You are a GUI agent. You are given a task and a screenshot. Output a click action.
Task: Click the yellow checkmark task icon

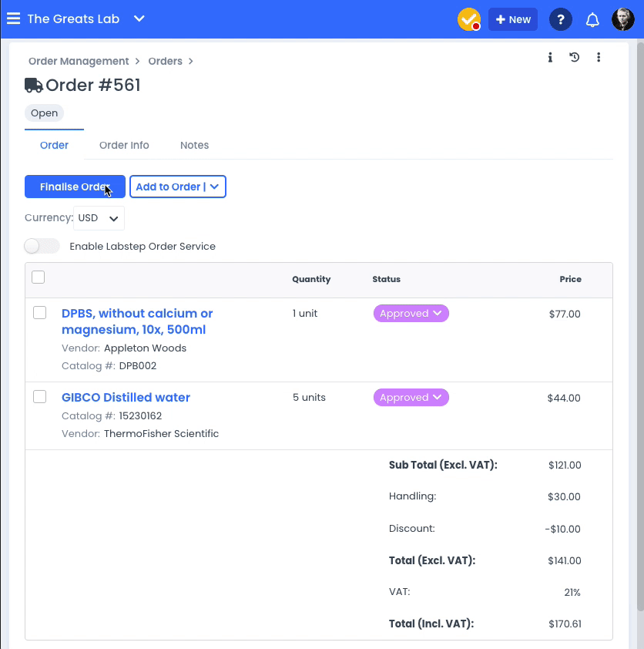[x=468, y=19]
